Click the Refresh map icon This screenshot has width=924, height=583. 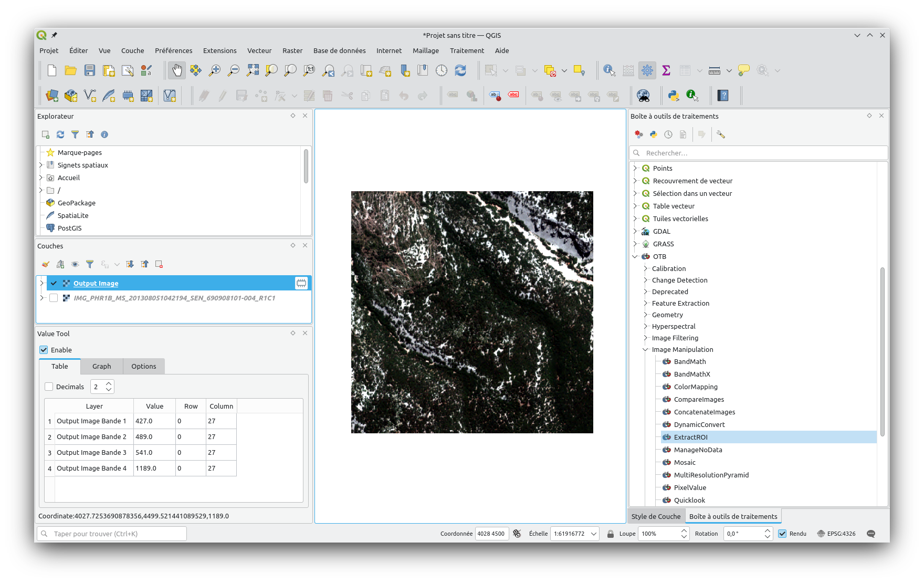(x=461, y=70)
